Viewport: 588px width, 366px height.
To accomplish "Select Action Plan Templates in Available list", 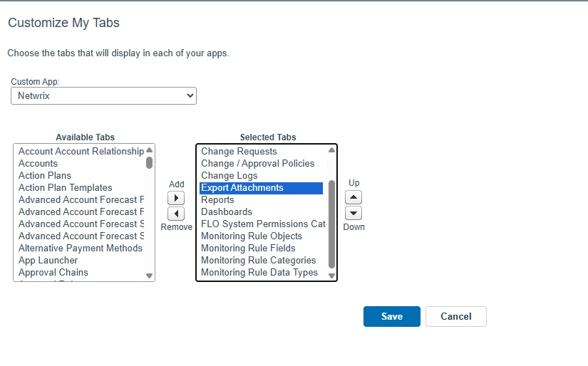I will [x=66, y=188].
